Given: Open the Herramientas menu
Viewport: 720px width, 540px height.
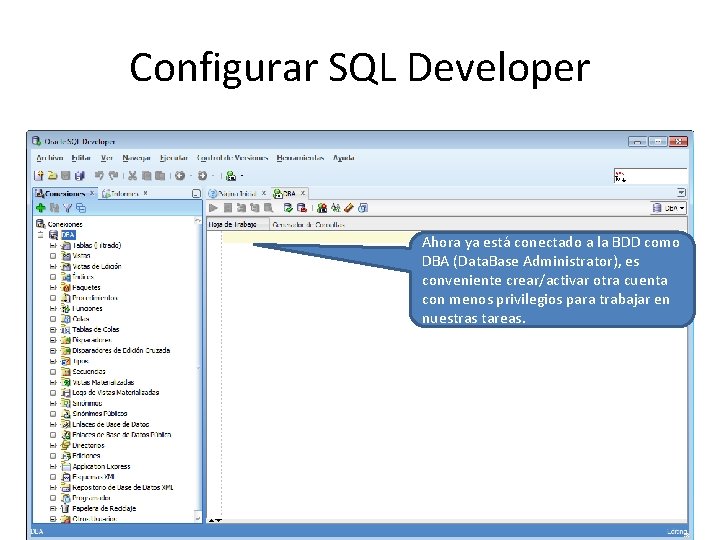Looking at the screenshot, I should 300,158.
